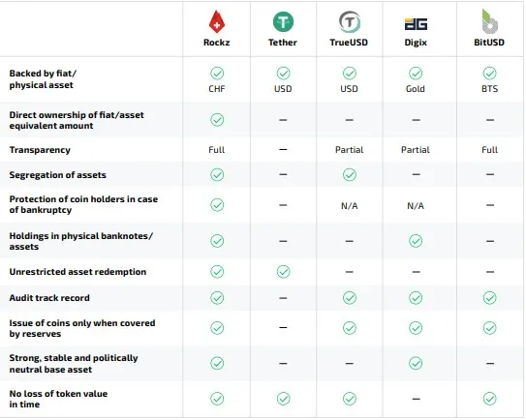
Task: Click Rockz checkmark for bankruptcy protection
Action: pyautogui.click(x=217, y=205)
